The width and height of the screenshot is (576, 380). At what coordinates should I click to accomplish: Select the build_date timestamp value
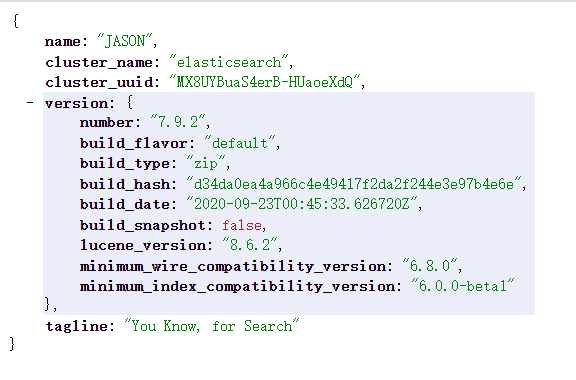(302, 203)
